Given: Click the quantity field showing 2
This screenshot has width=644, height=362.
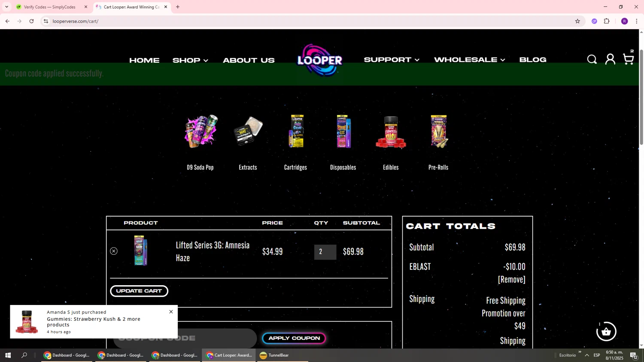Looking at the screenshot, I should 325,252.
